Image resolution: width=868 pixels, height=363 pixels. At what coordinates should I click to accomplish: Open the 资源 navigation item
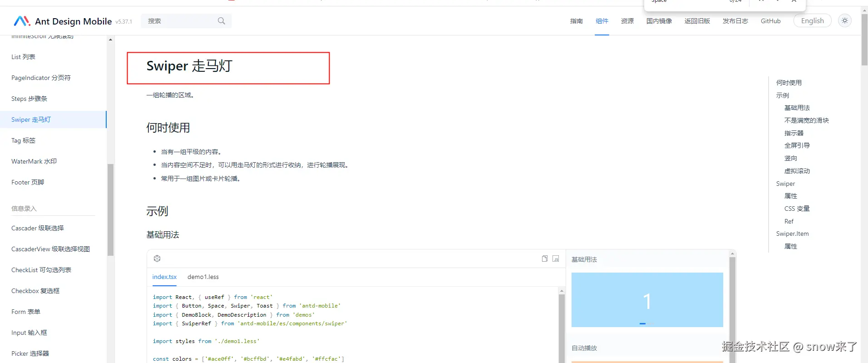[x=627, y=21]
